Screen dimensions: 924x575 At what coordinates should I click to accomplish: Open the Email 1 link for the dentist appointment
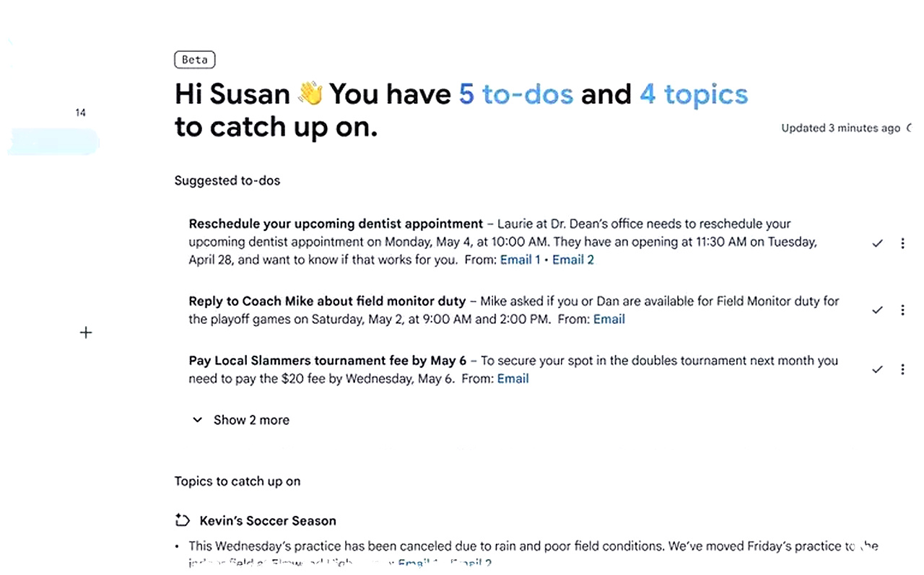coord(520,260)
